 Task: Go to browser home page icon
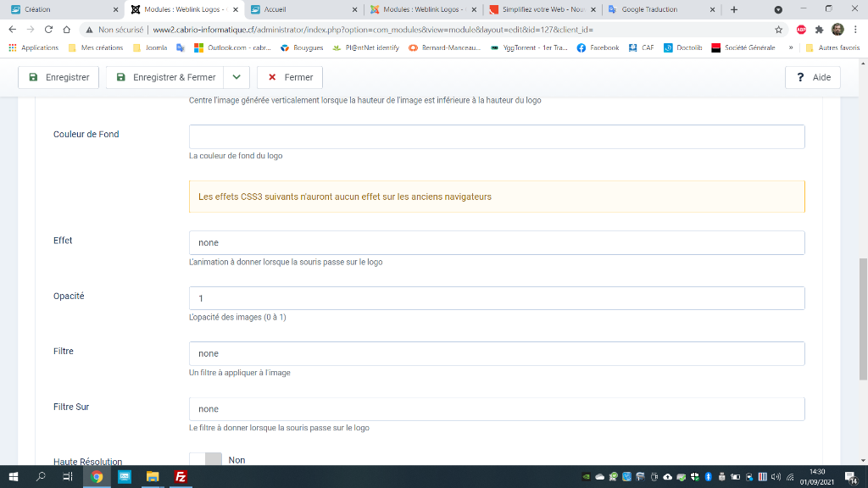pos(66,29)
